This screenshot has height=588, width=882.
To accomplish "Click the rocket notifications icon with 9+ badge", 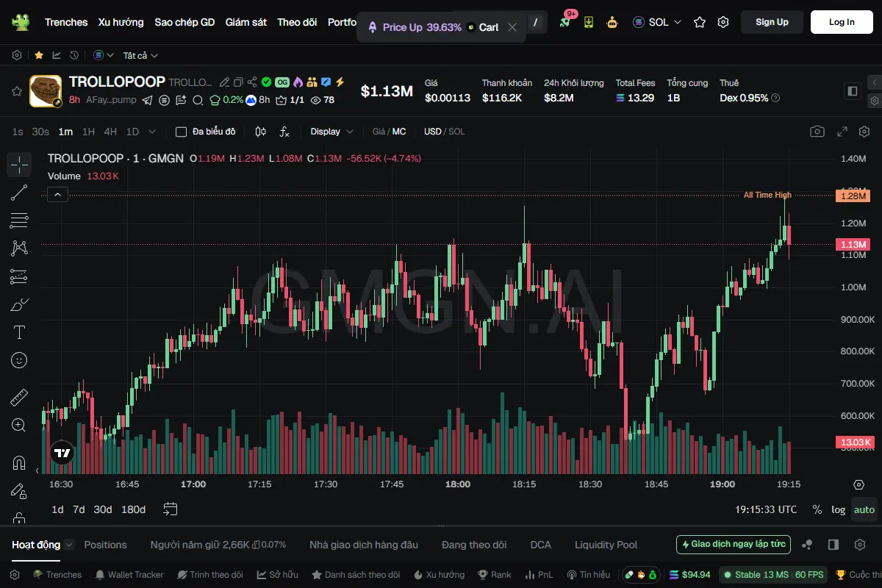I will pyautogui.click(x=565, y=21).
